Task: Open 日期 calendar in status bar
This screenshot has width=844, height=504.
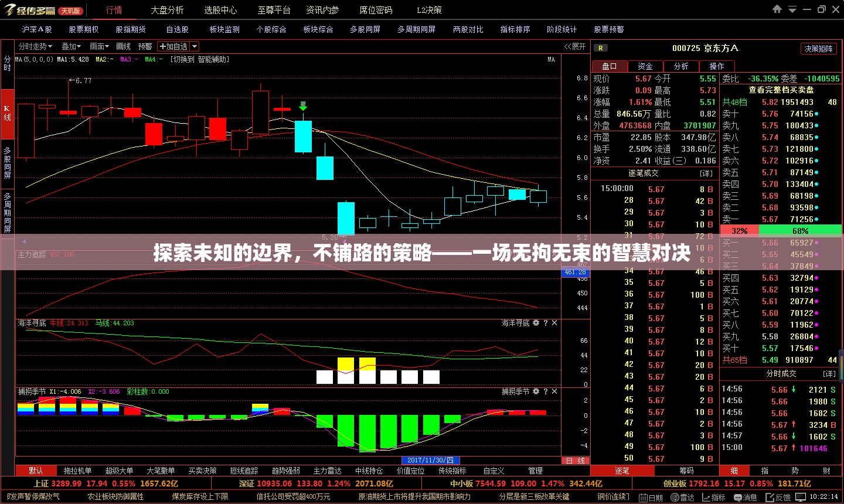Action: pos(651,498)
